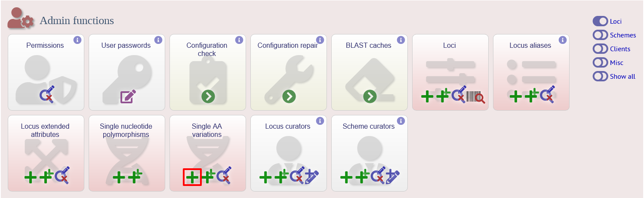This screenshot has height=198, width=644.
Task: Add a single AA variation record
Action: click(192, 177)
